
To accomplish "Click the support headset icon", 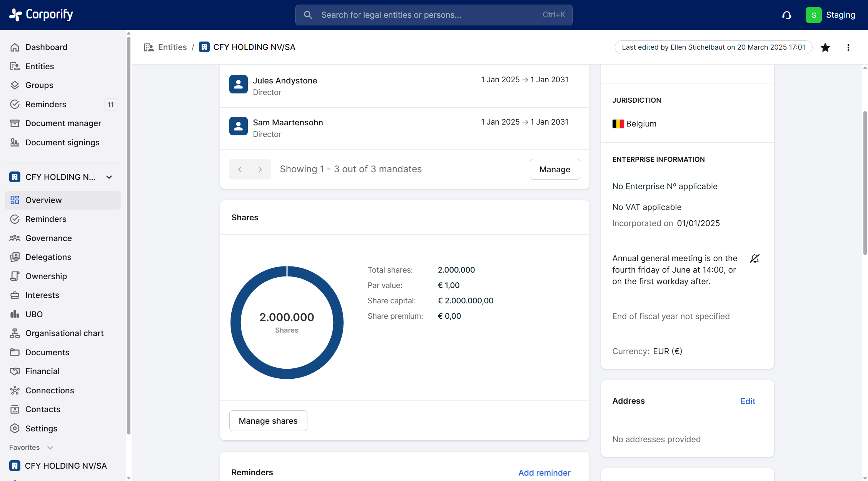I will [x=787, y=15].
